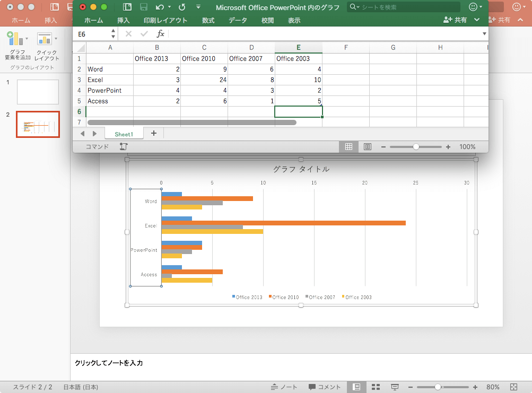Switch to slide sorter view icon
This screenshot has width=532, height=393.
(x=376, y=387)
